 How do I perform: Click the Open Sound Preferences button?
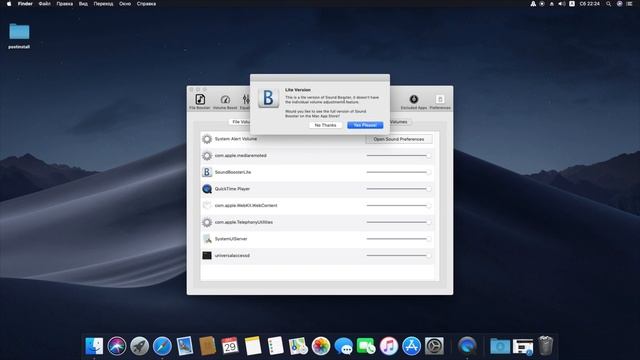click(x=399, y=139)
